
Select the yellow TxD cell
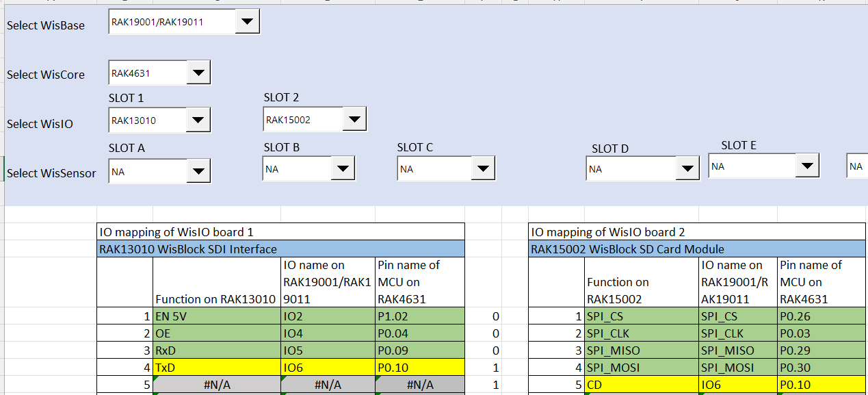click(x=216, y=368)
